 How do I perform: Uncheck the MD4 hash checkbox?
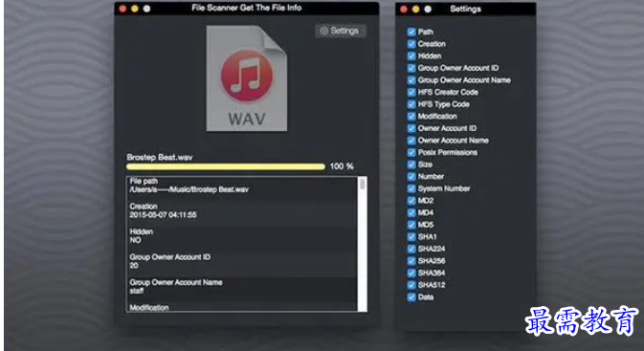click(411, 212)
